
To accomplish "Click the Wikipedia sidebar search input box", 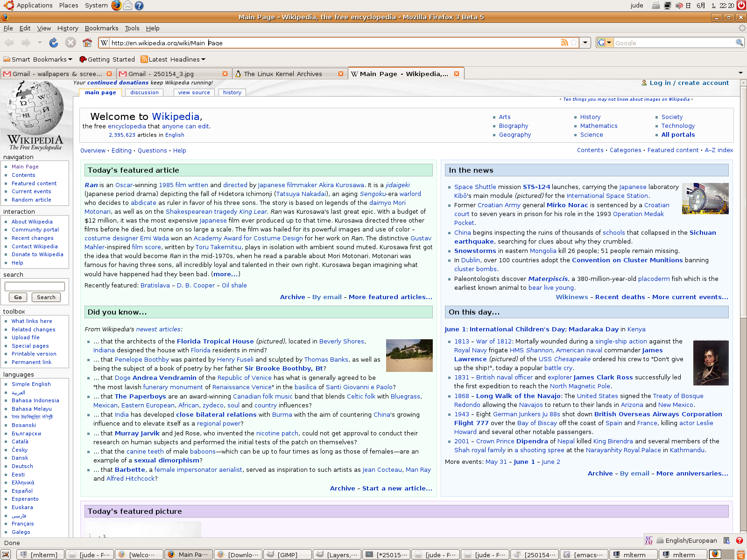I will pos(35,286).
